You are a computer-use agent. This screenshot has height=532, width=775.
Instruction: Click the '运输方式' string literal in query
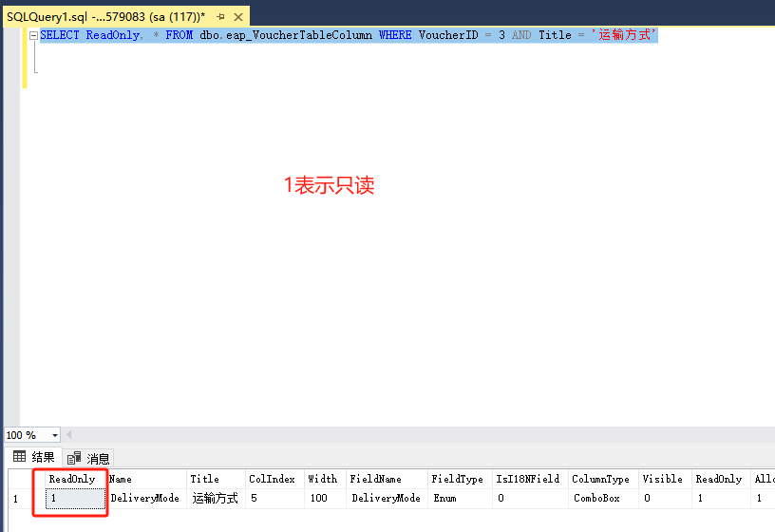(624, 35)
